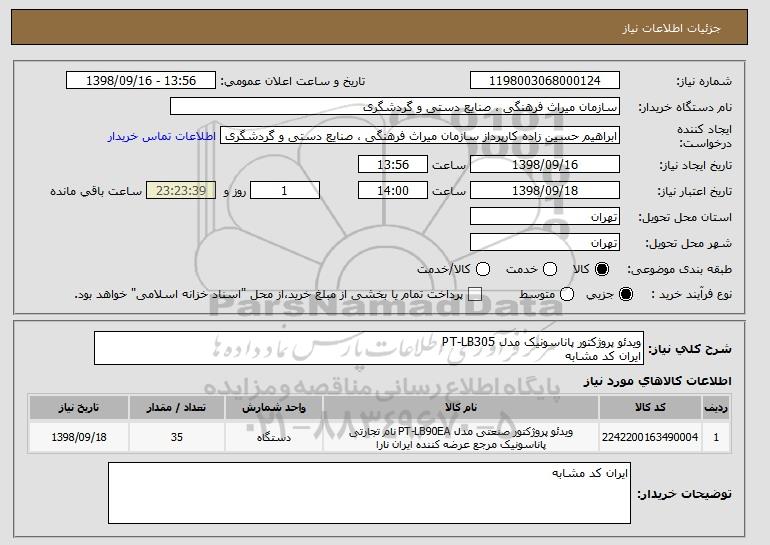Click the request creator field ابراهیم حسین زاده

pos(420,136)
